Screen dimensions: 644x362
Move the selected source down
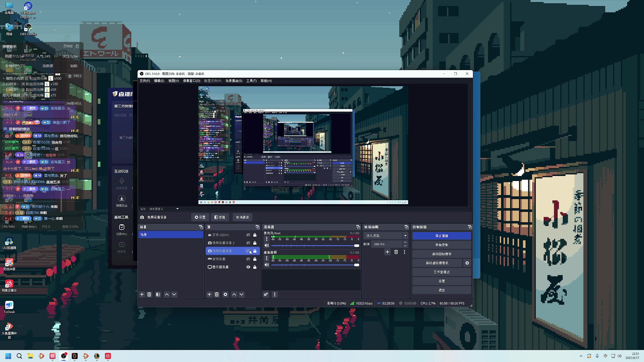tap(241, 295)
